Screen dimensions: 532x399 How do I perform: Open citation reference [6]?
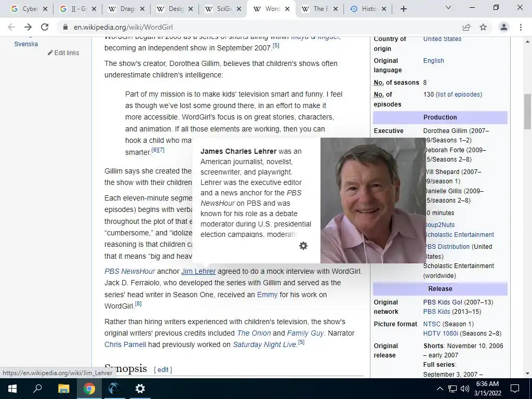(154, 150)
